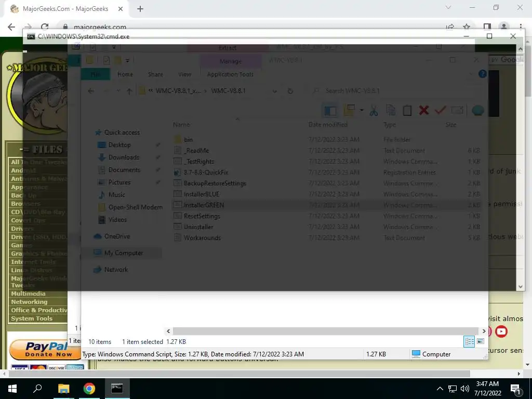Click the volume icon in system tray

[465, 389]
